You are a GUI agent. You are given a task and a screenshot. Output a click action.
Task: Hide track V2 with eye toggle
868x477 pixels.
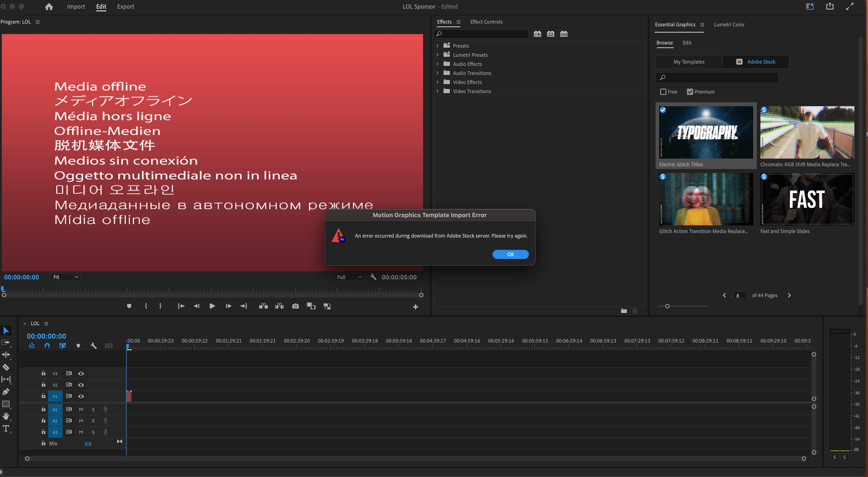pyautogui.click(x=81, y=385)
